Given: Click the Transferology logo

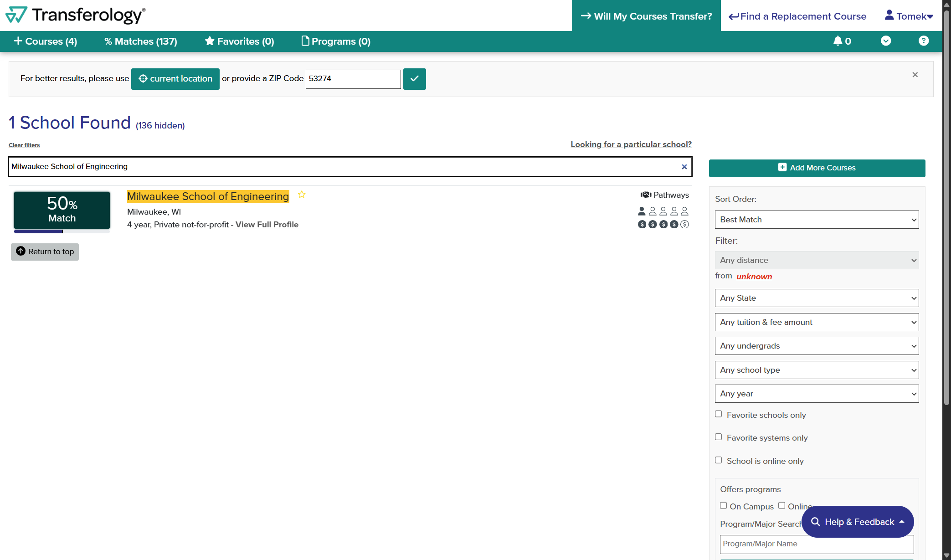Looking at the screenshot, I should coord(76,15).
